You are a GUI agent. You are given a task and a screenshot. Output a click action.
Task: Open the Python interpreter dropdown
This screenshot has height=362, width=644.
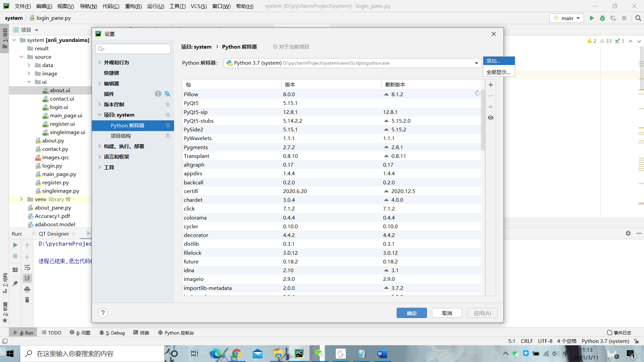(x=476, y=63)
